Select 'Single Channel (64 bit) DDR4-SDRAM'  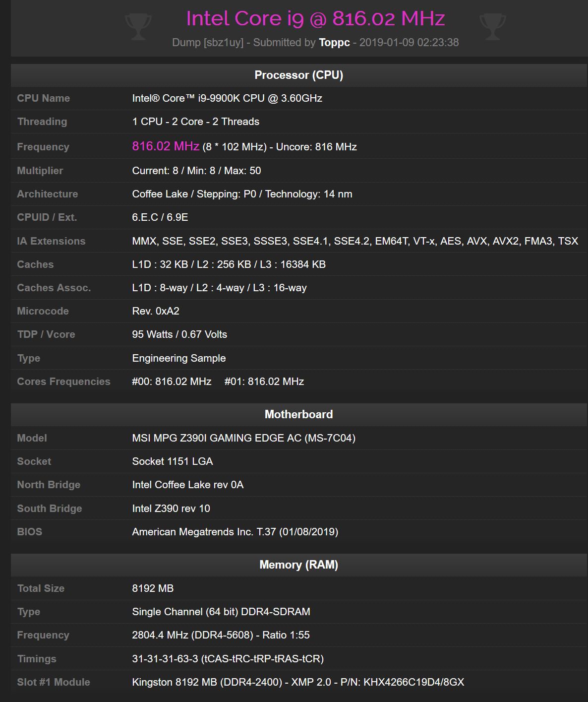(221, 612)
